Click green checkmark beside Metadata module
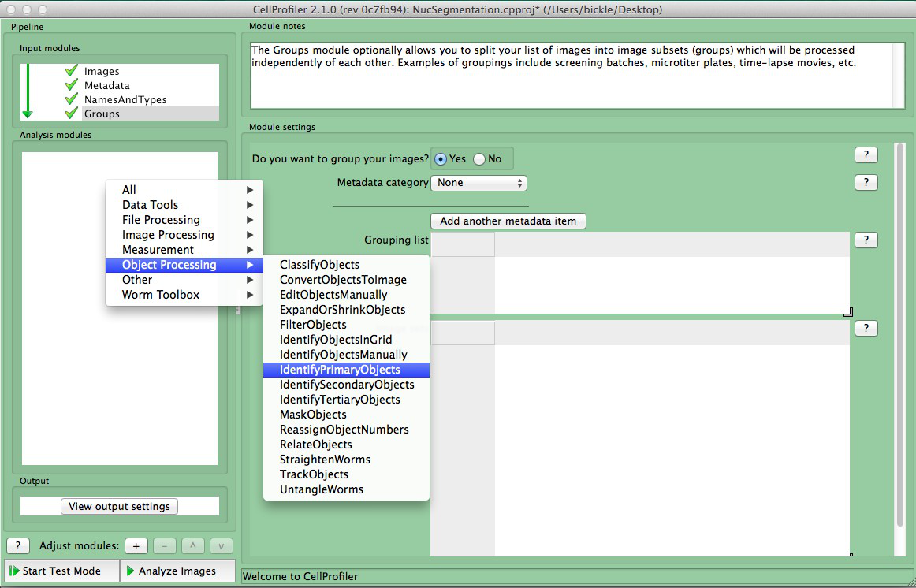 (71, 84)
